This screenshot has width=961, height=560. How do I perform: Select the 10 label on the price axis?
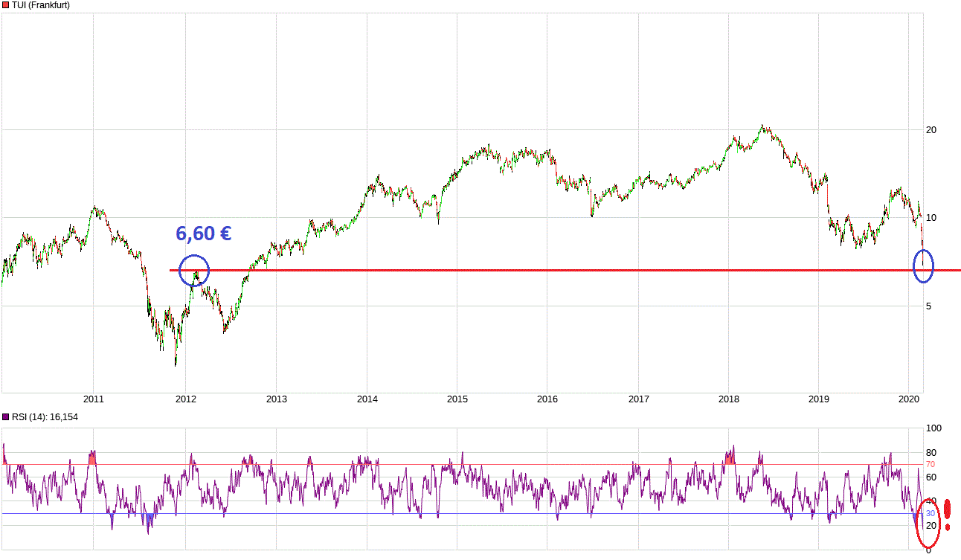pyautogui.click(x=931, y=218)
